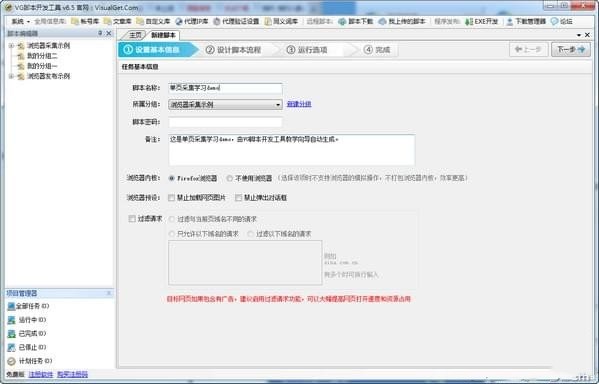599x384 pixels.
Task: Open the 帐号库 account library
Action: click(85, 22)
